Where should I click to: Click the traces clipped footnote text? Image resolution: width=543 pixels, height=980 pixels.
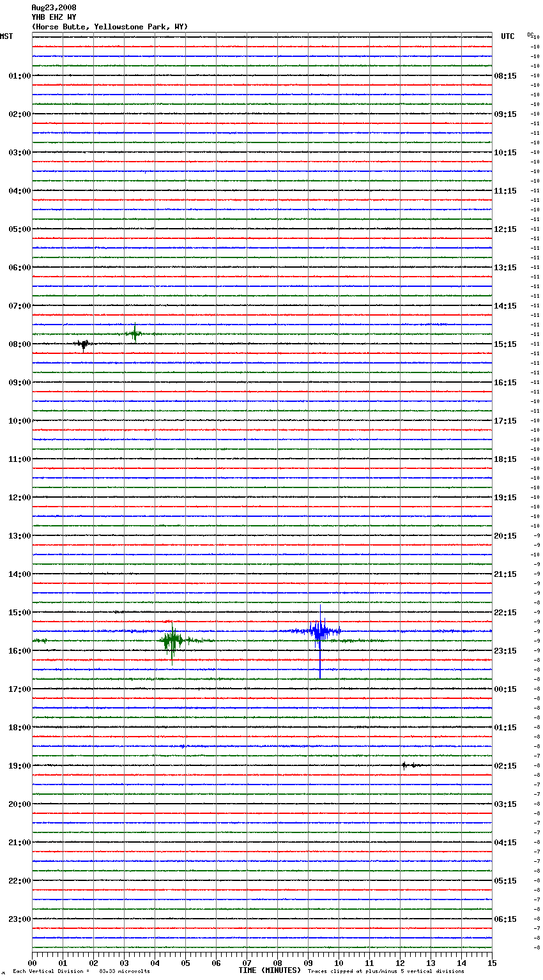point(386,971)
